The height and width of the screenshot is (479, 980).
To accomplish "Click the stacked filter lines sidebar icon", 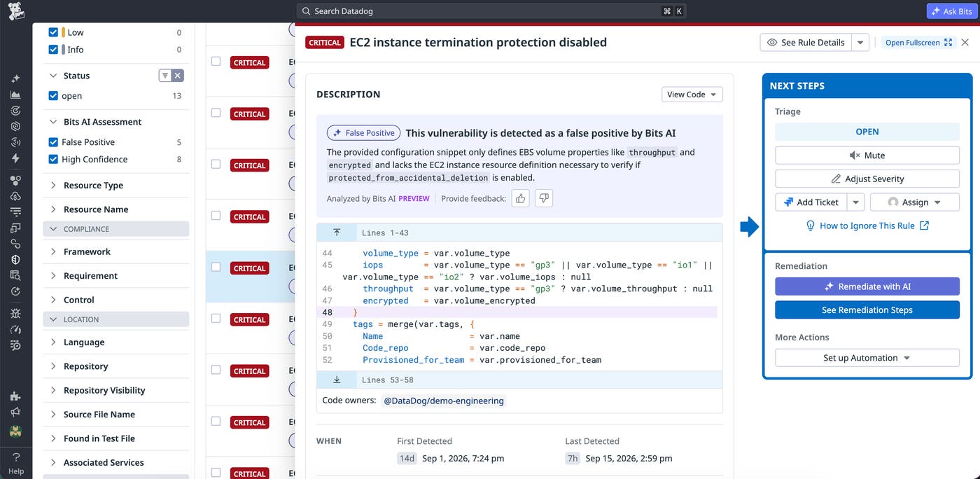I will pyautogui.click(x=15, y=211).
